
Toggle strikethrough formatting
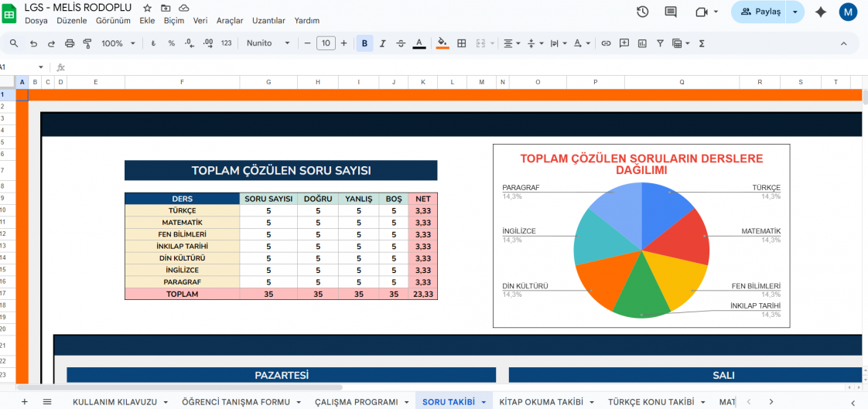coord(400,43)
